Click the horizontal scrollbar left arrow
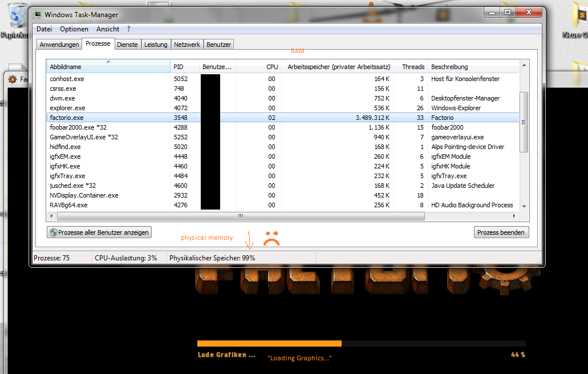588x374 pixels. click(x=52, y=216)
